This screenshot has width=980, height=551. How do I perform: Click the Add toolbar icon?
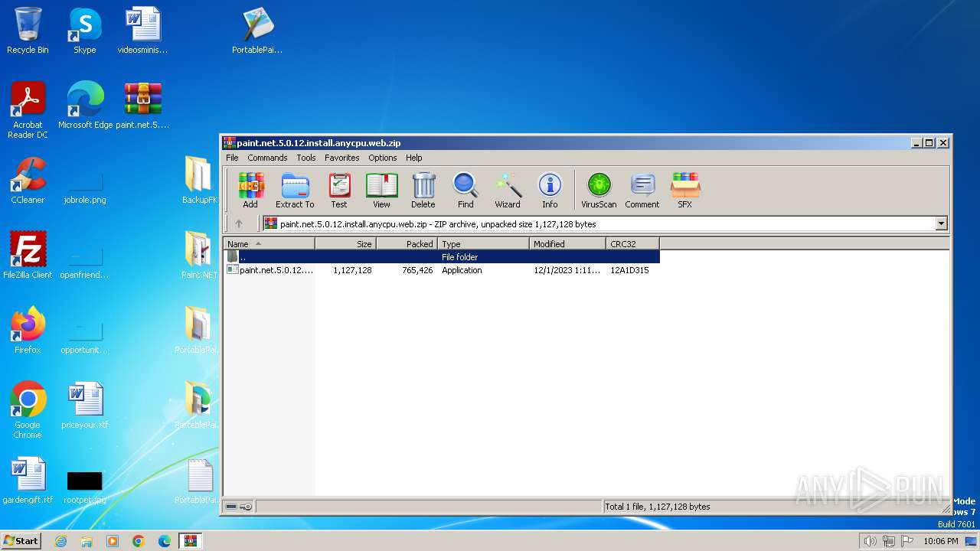pyautogui.click(x=250, y=190)
